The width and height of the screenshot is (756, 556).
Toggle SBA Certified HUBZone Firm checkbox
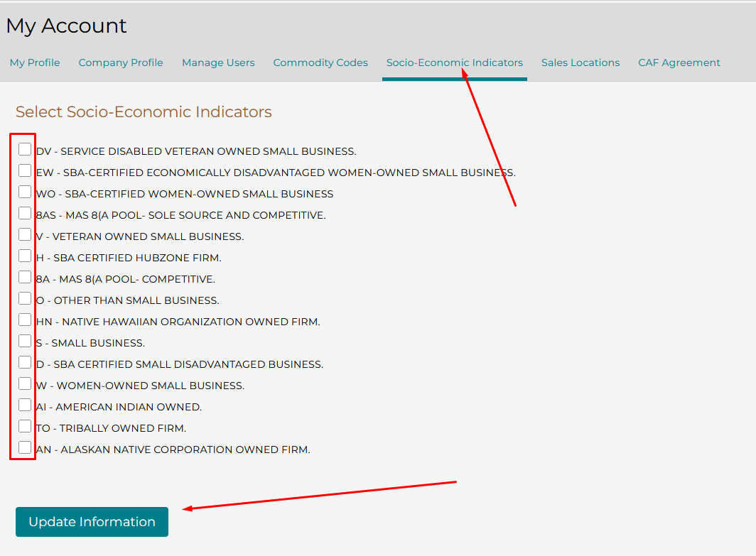pyautogui.click(x=25, y=256)
